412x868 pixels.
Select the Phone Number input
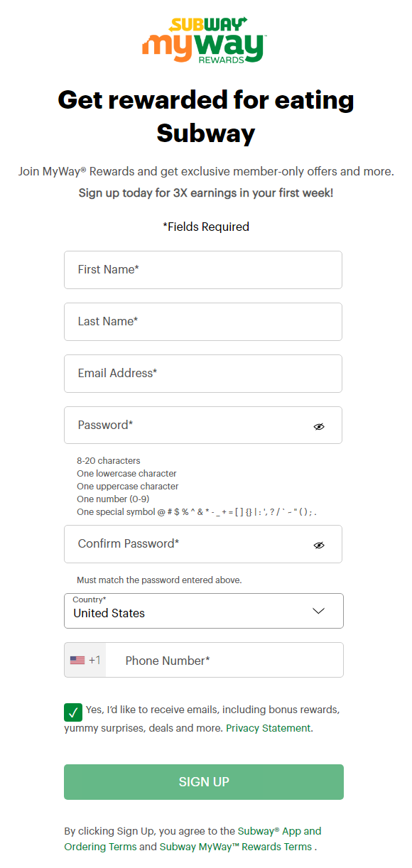coord(224,661)
